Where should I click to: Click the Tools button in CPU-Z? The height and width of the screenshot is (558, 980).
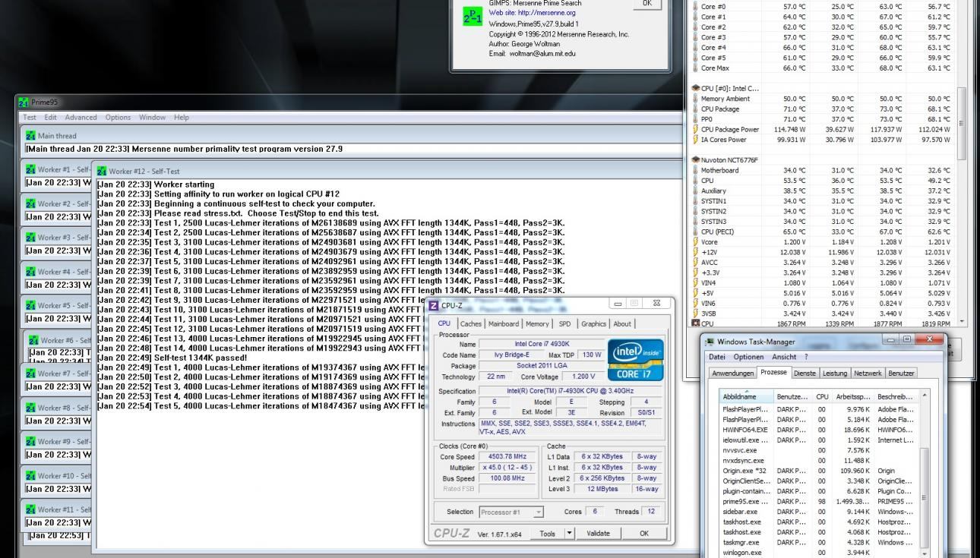pyautogui.click(x=548, y=534)
